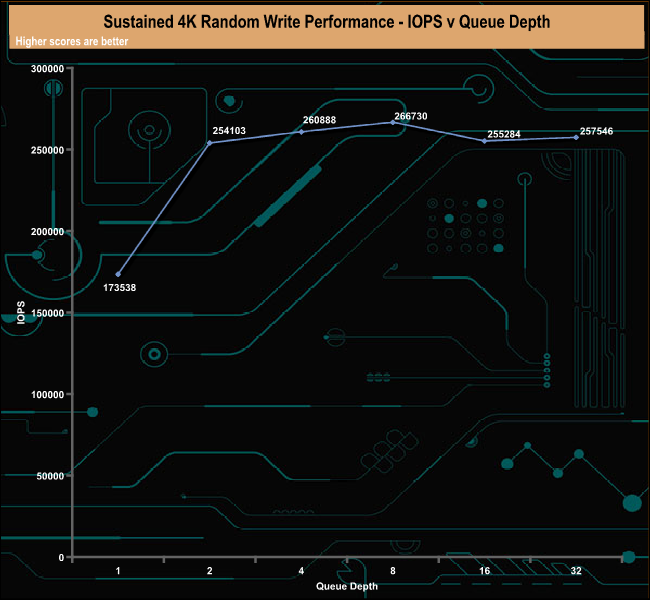
Task: Click the Y-axis value 150000
Action: 47,313
